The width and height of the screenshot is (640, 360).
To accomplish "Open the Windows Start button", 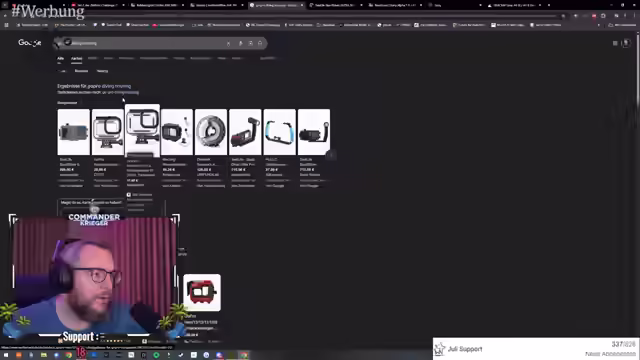I will point(6,355).
